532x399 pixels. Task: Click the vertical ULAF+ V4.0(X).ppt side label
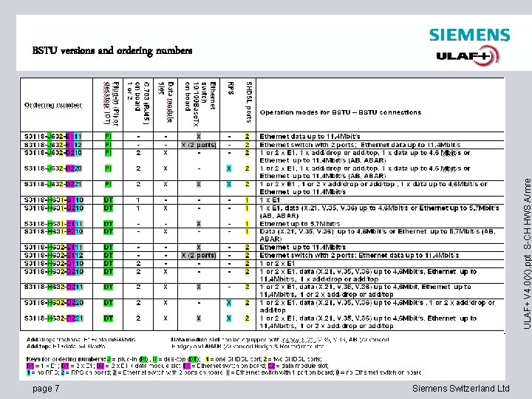coord(527,253)
